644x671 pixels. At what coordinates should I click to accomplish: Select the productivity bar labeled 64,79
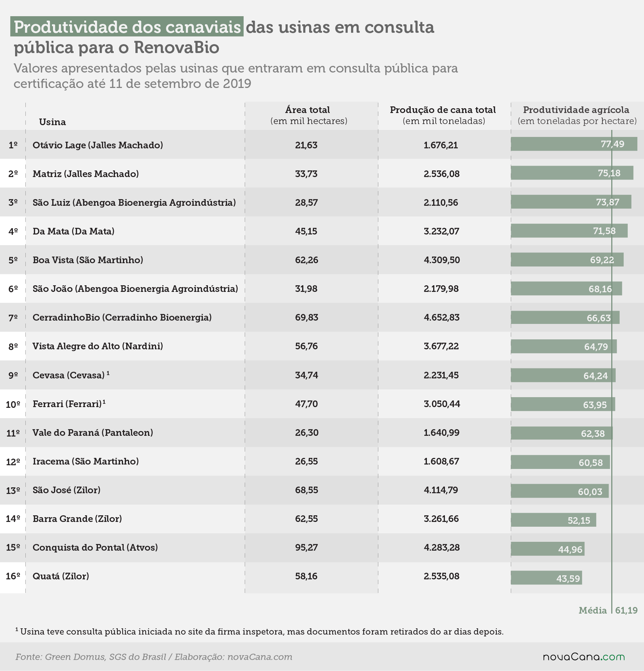[564, 346]
